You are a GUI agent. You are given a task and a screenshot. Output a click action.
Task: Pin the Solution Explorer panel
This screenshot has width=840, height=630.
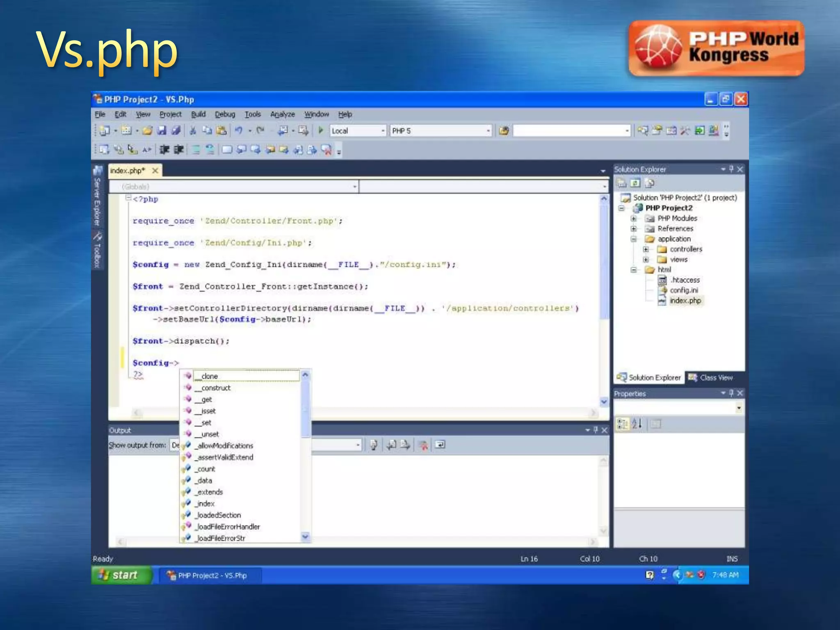click(x=731, y=169)
